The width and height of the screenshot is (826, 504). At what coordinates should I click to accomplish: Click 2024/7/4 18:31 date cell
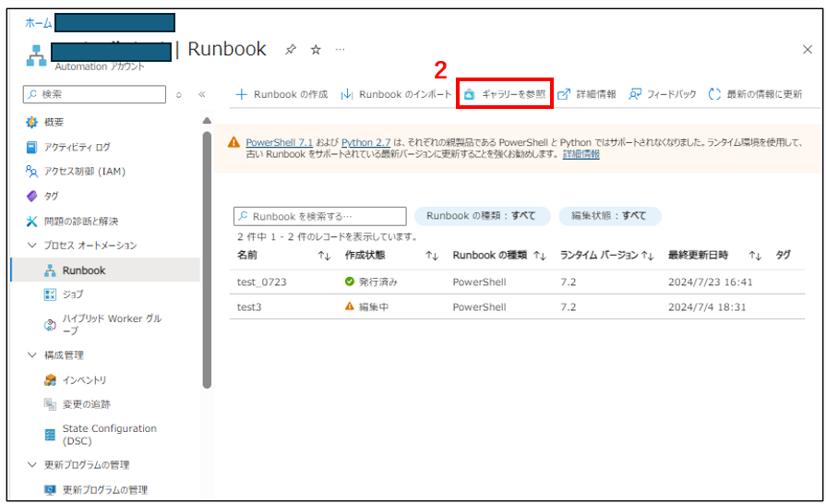pyautogui.click(x=707, y=307)
